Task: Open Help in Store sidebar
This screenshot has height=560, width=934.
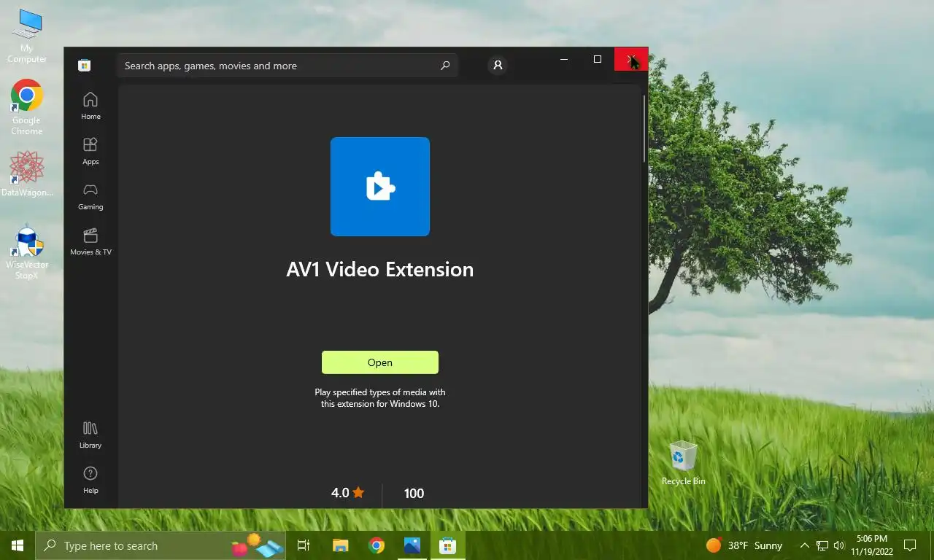Action: point(90,480)
